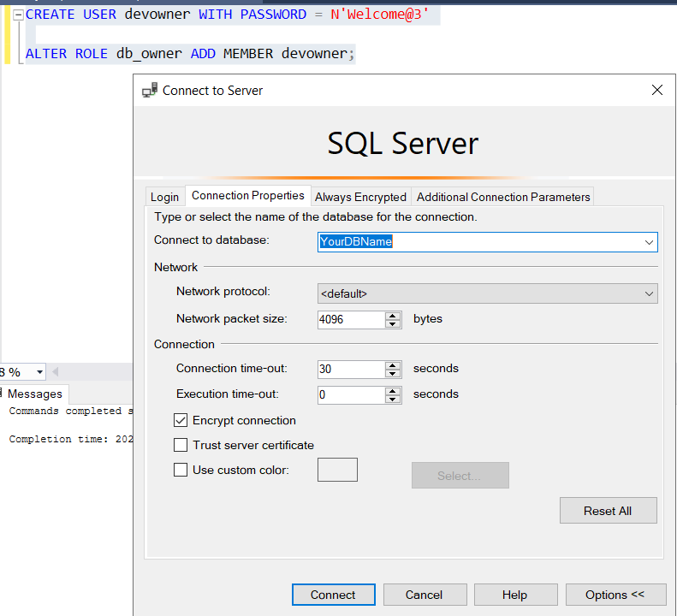677x616 pixels.
Task: Click 'db_owner' in the ALTER ROLE statement
Action: click(149, 54)
